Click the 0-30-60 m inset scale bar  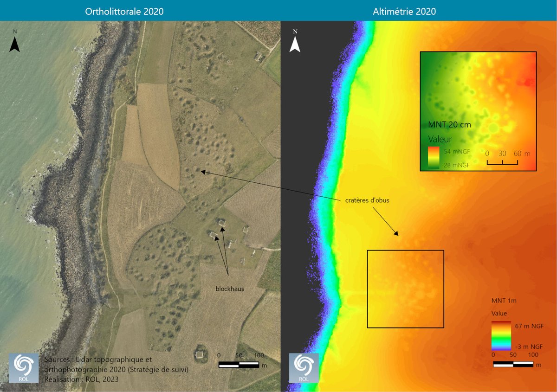tap(503, 162)
